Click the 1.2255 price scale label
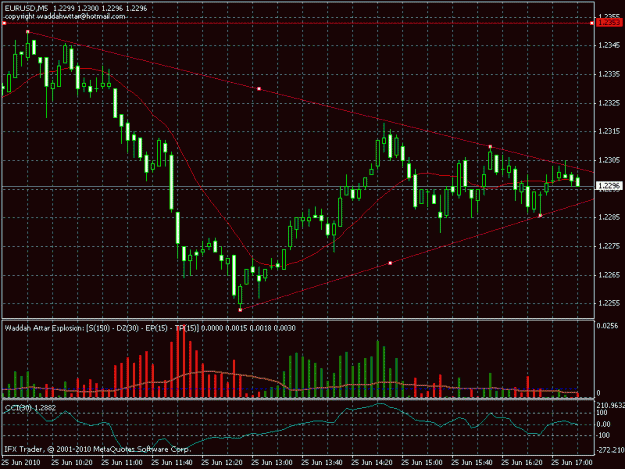The width and height of the screenshot is (625, 469). coord(609,303)
